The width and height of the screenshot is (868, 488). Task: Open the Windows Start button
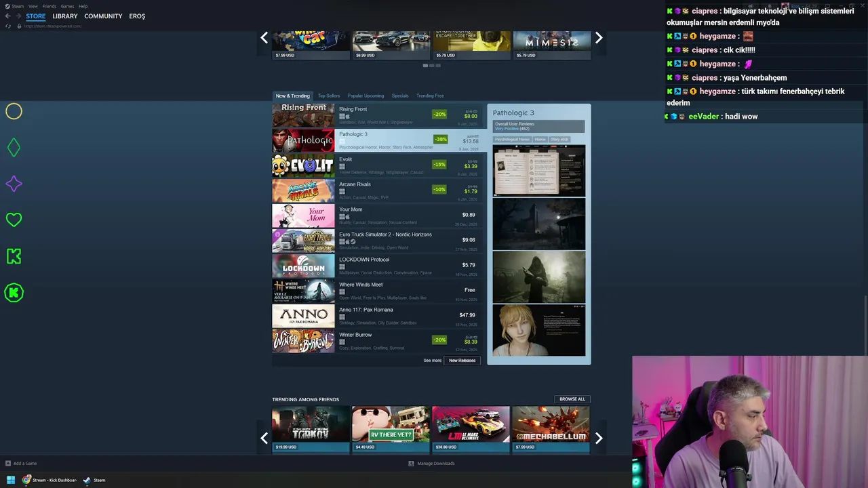(x=11, y=480)
